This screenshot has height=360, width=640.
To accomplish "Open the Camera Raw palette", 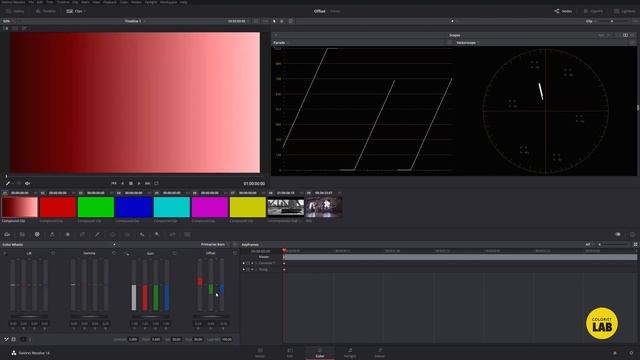I will (7, 235).
